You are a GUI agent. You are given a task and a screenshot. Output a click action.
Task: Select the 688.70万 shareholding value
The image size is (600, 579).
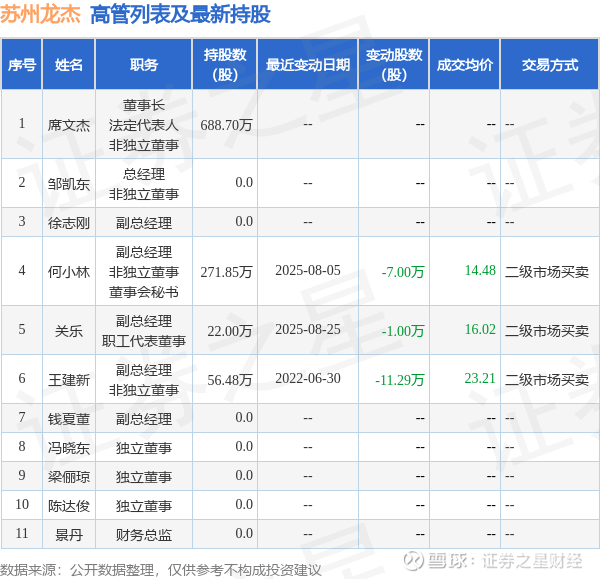[x=226, y=125]
